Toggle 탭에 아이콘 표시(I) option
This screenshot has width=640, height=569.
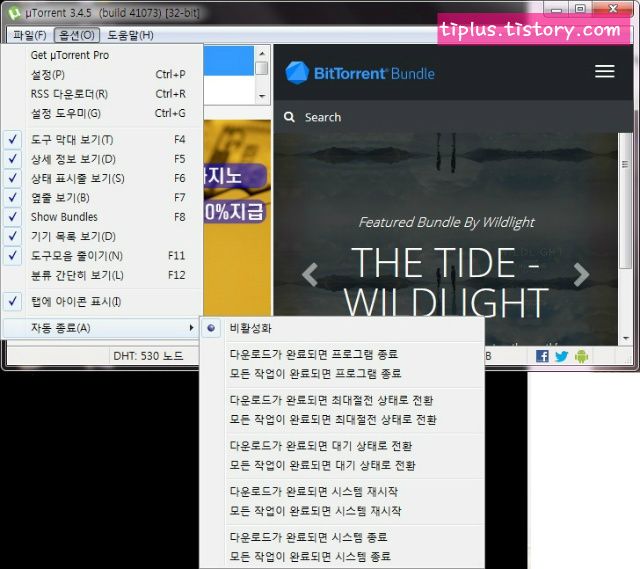102,302
